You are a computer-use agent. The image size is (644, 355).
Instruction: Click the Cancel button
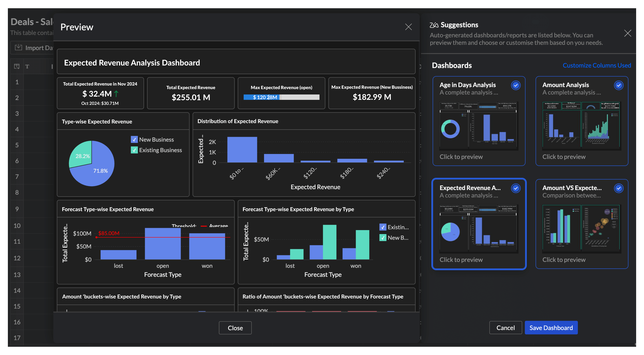[505, 327]
